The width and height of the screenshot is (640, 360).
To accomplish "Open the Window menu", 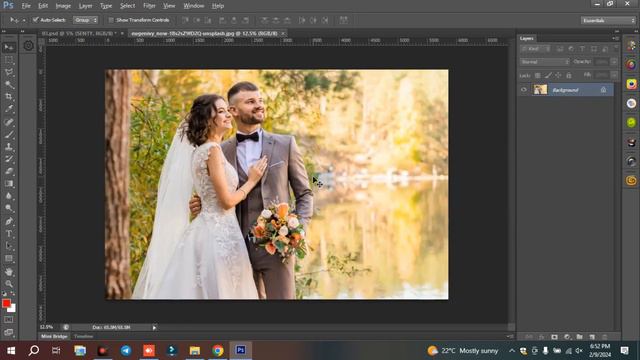I will click(x=193, y=6).
